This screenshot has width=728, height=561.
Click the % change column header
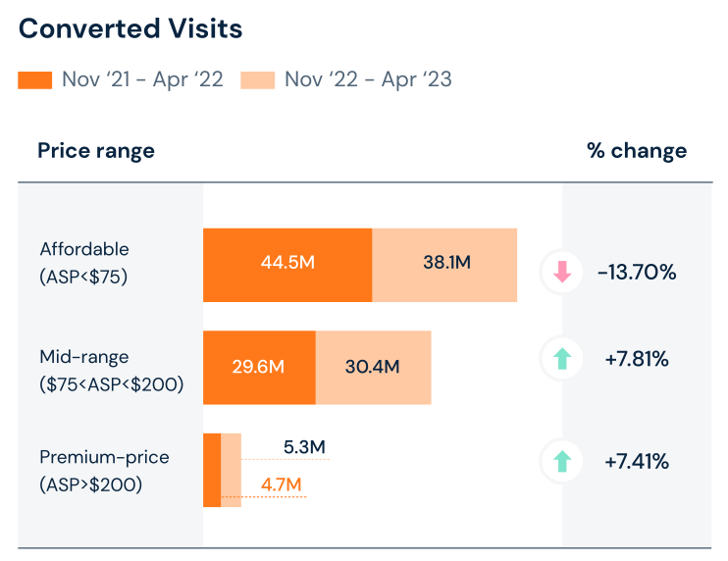[637, 151]
